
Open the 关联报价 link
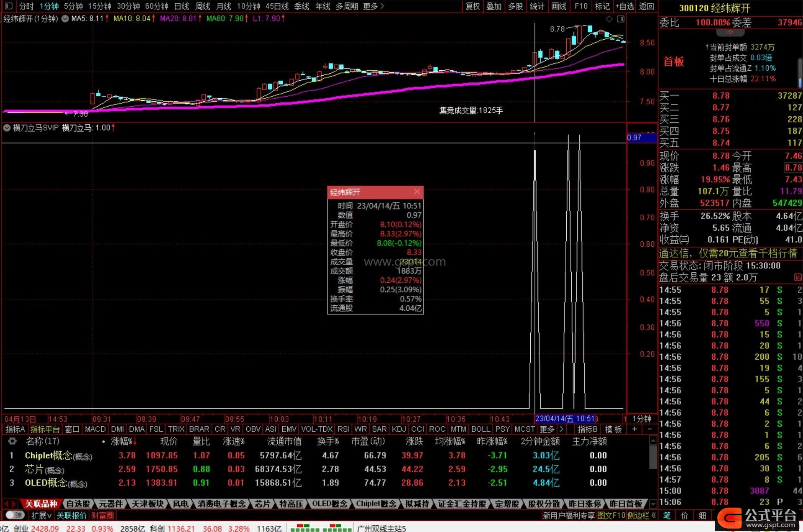(x=72, y=515)
